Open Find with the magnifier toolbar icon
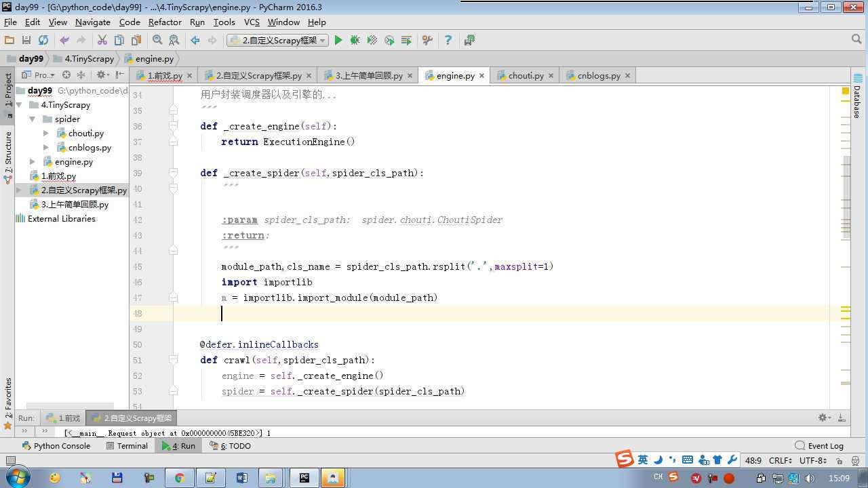Image resolution: width=868 pixels, height=488 pixels. click(157, 41)
